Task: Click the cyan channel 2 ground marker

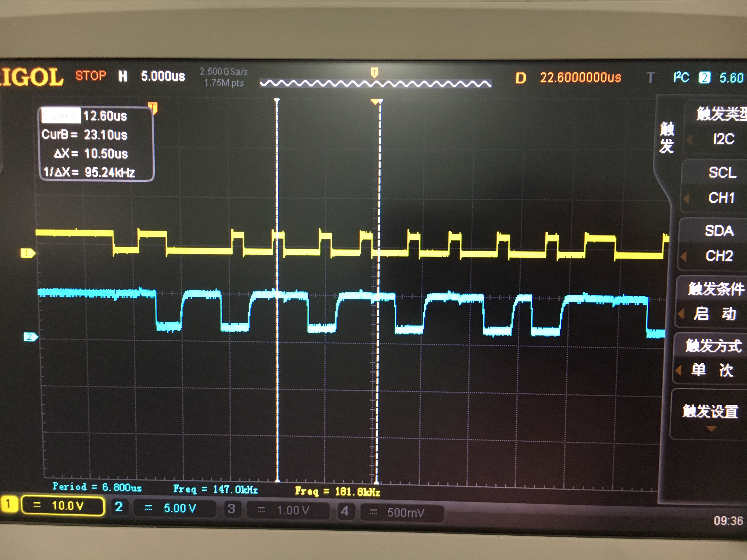Action: click(x=30, y=336)
